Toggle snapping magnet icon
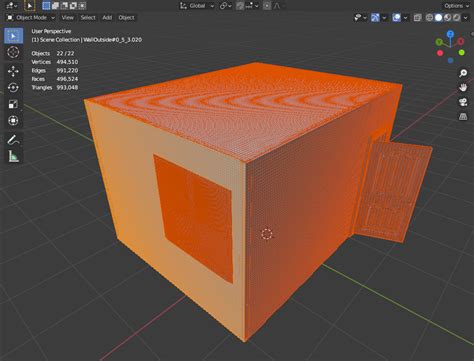Image resolution: width=474 pixels, height=361 pixels. pos(240,6)
